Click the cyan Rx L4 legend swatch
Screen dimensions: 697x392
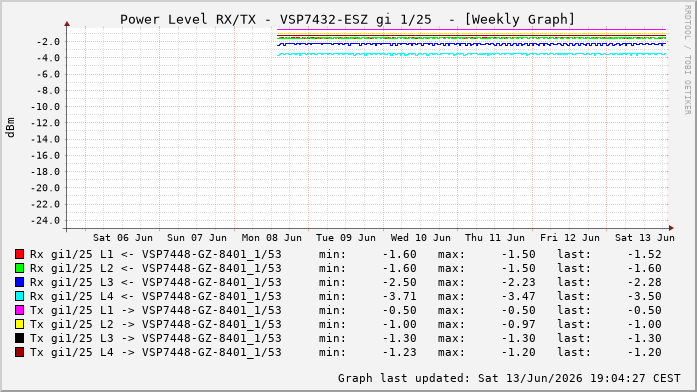coord(19,296)
